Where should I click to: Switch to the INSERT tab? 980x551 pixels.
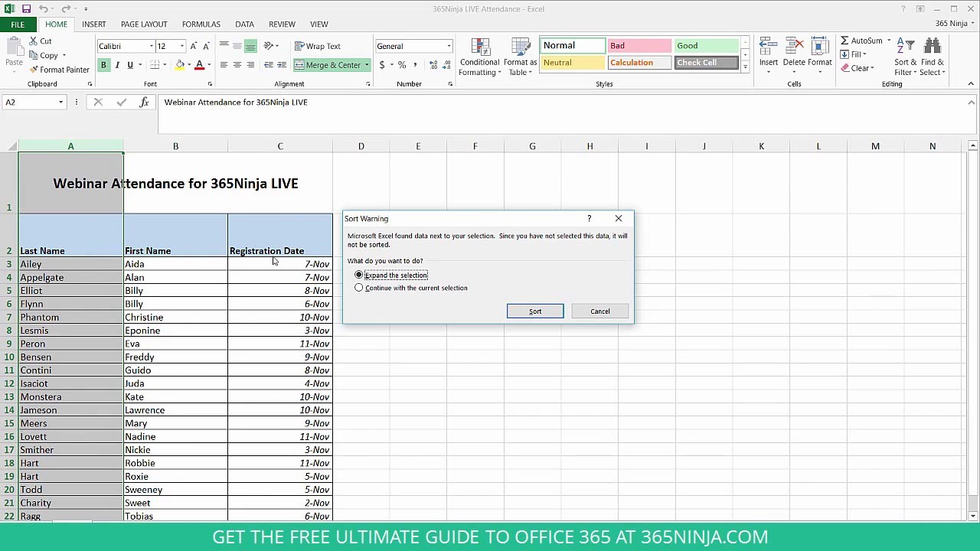point(94,24)
